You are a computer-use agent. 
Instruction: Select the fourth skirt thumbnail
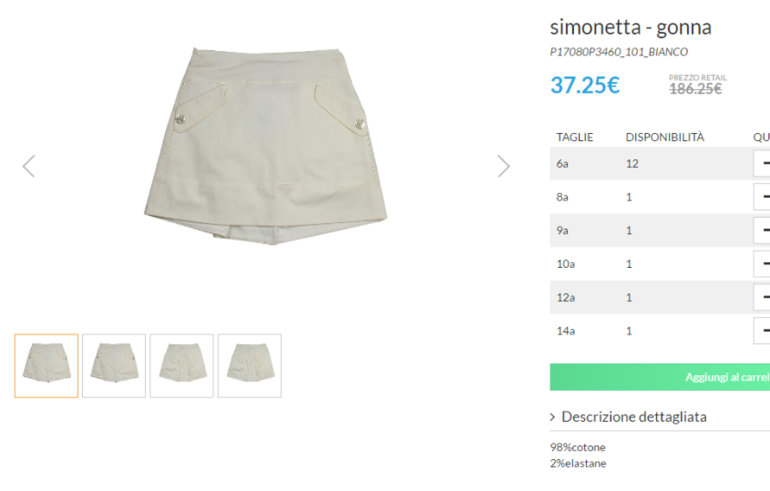click(x=250, y=366)
